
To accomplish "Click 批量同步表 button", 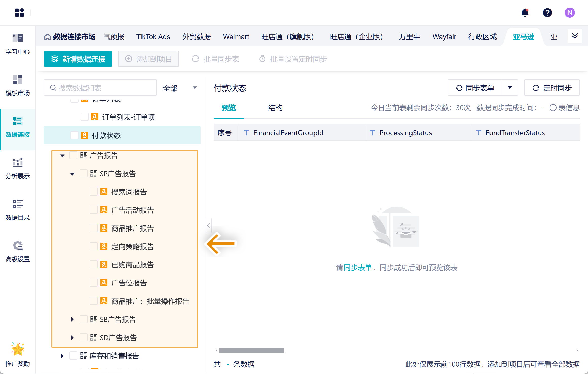I will tap(215, 59).
